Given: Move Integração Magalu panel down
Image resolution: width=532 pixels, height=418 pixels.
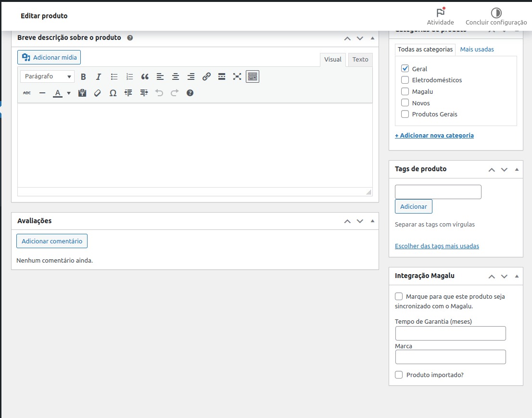Looking at the screenshot, I should [504, 277].
